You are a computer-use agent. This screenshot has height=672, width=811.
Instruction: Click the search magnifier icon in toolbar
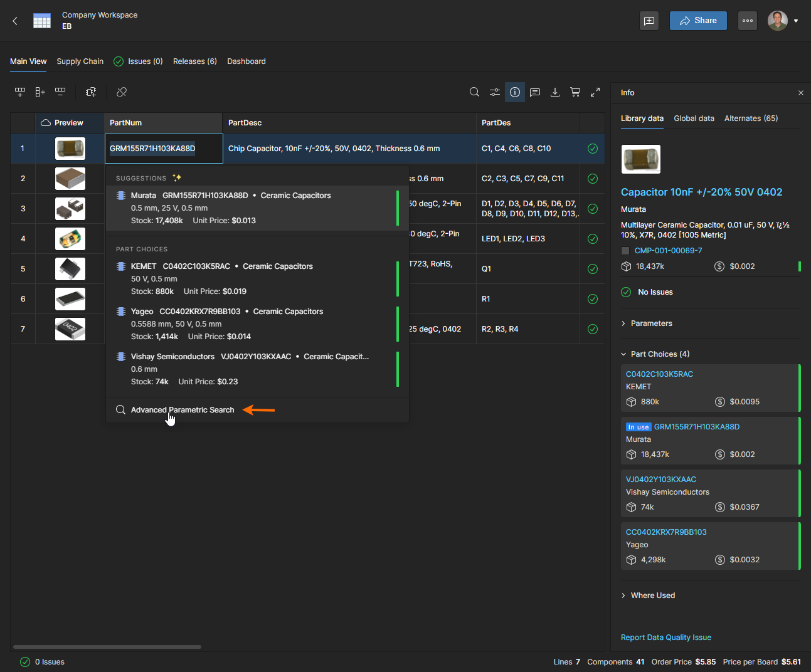tap(474, 92)
